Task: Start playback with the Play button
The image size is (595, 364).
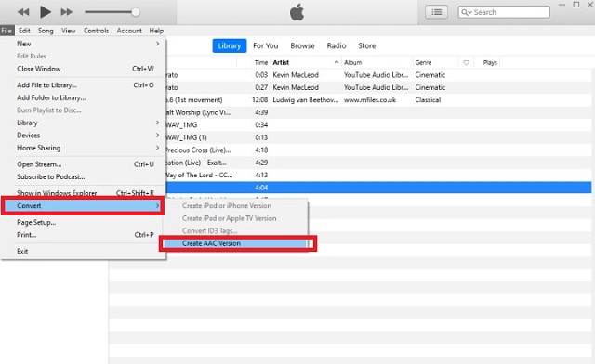Action: point(46,12)
